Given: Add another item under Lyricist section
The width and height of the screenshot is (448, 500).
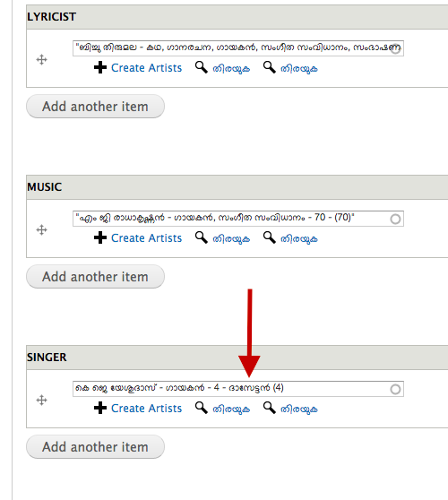Looking at the screenshot, I should click(95, 107).
